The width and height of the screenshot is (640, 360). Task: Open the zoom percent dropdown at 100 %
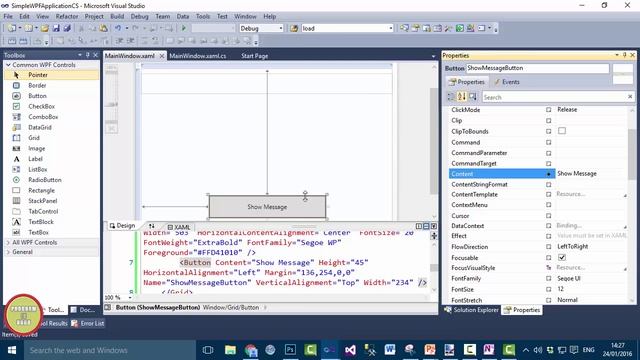[x=130, y=298]
